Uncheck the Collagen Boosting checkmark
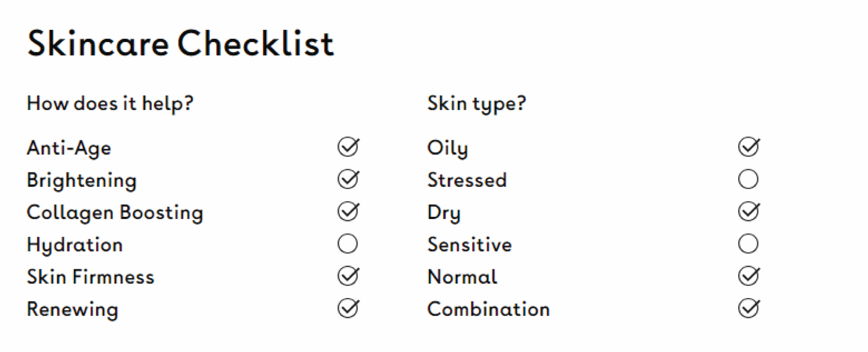 tap(348, 212)
